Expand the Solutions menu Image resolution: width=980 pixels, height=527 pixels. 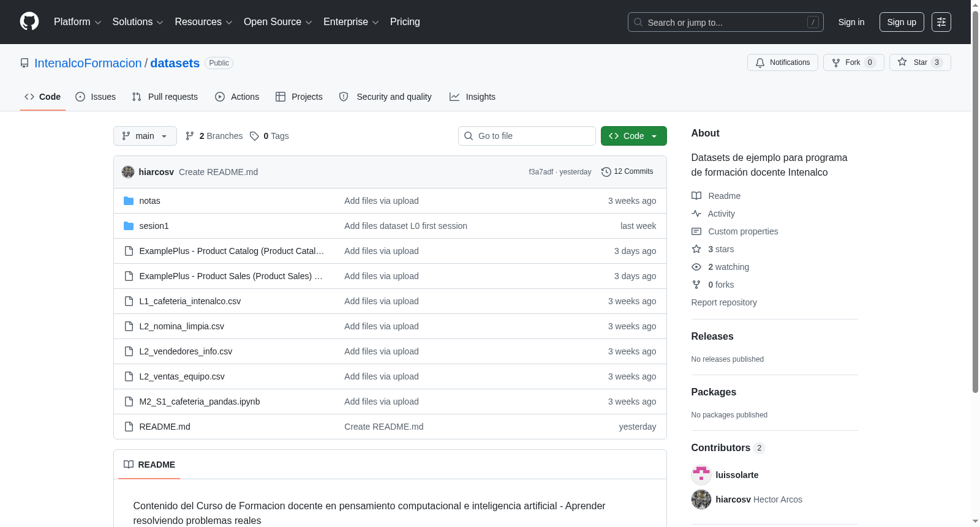point(138,22)
